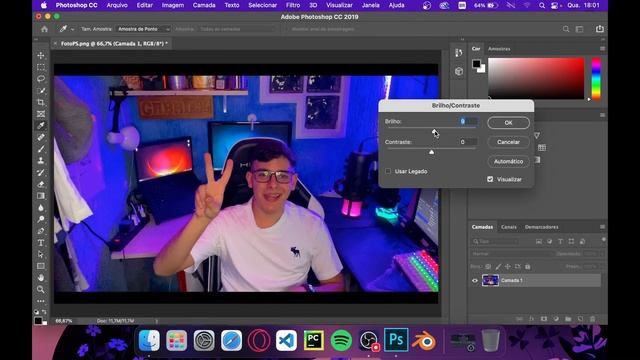Open the 3D panel cube icon
This screenshot has width=640, height=360.
tap(459, 71)
